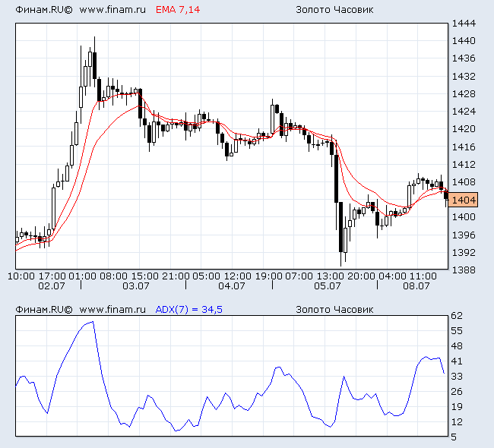
Task: Select the 08.07 date label
Action: [x=416, y=286]
